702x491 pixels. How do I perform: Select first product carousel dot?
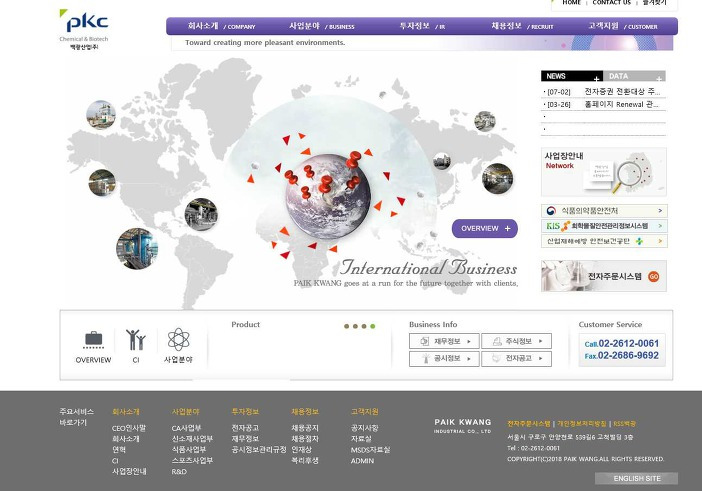[x=347, y=326]
